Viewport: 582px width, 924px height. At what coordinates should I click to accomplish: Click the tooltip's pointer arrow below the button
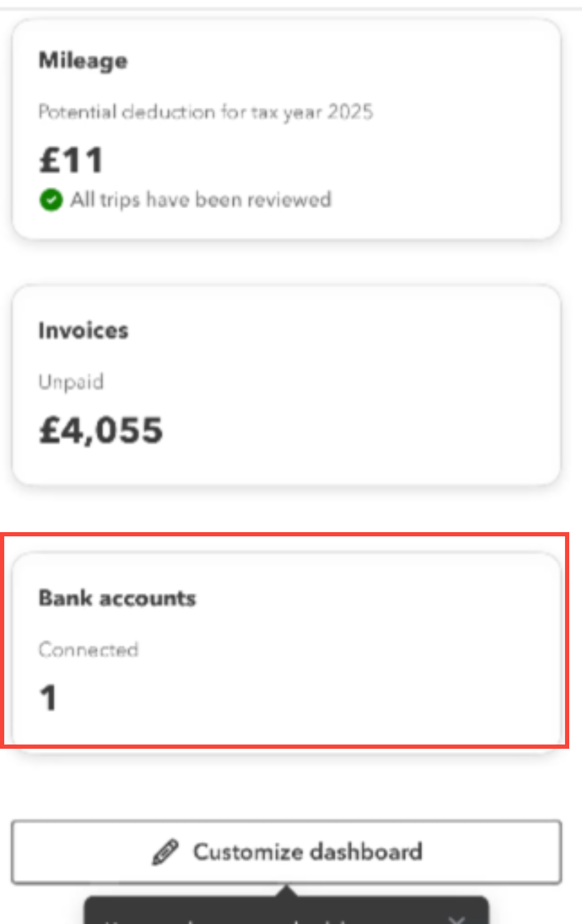[x=286, y=891]
